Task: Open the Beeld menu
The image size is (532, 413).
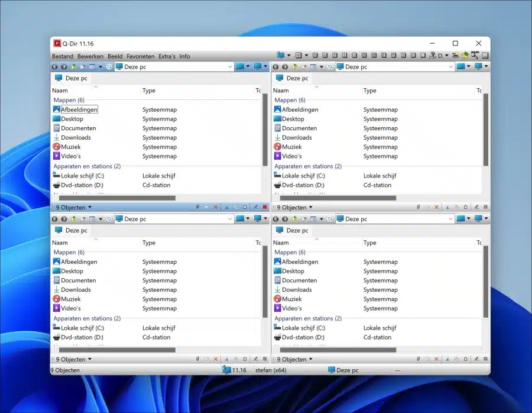Action: click(x=115, y=56)
